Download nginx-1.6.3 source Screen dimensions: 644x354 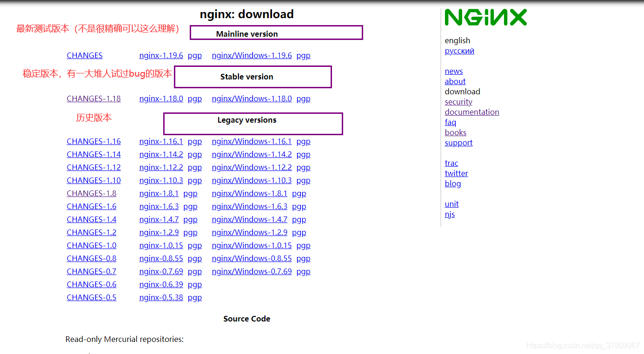[159, 206]
